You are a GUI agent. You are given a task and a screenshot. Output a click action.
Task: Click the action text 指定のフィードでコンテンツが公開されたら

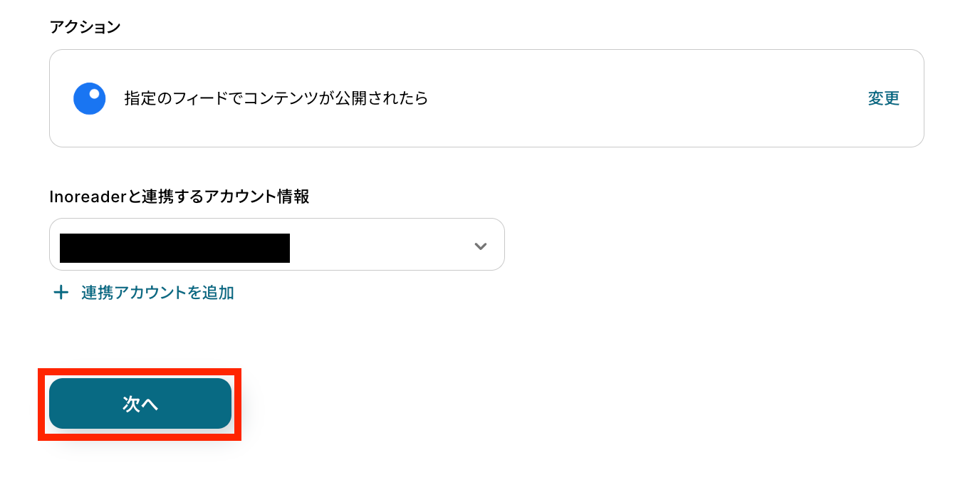point(276,98)
